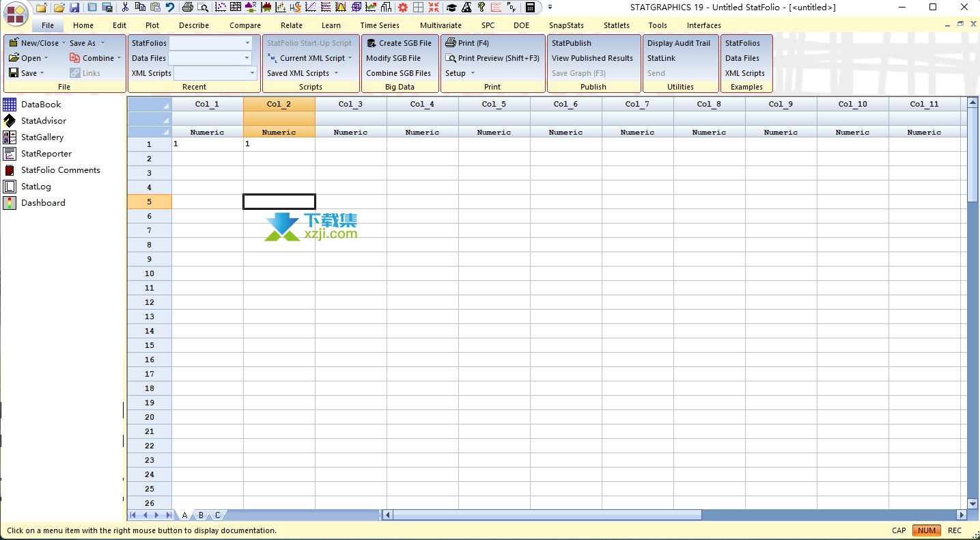Screen dimensions: 980x540
Task: Click the yellow question mark help icon
Action: [481, 8]
